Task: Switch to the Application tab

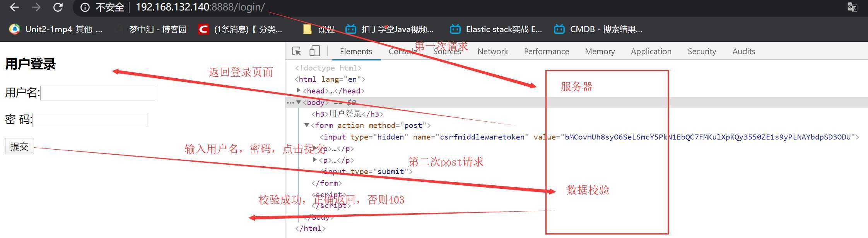Action: click(x=651, y=51)
